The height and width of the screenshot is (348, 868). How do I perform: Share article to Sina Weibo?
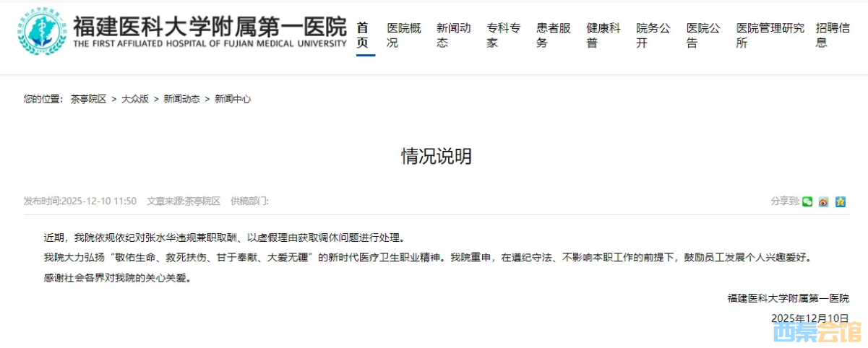[x=824, y=201]
